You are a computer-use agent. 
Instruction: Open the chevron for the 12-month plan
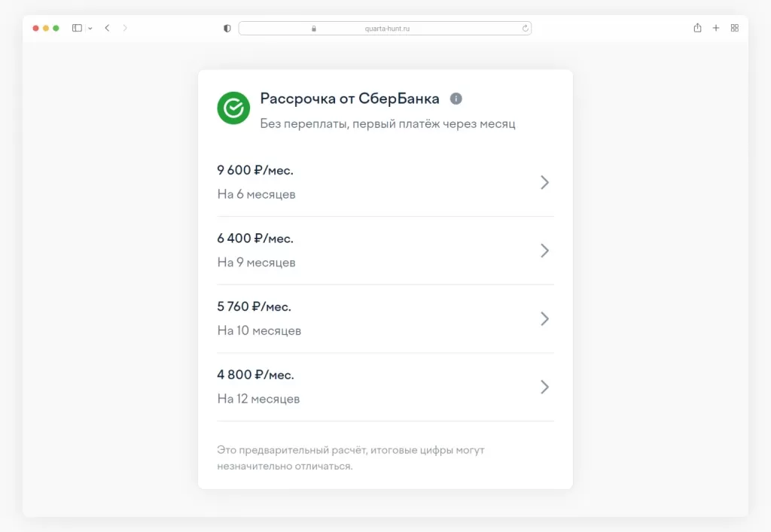[x=545, y=387]
